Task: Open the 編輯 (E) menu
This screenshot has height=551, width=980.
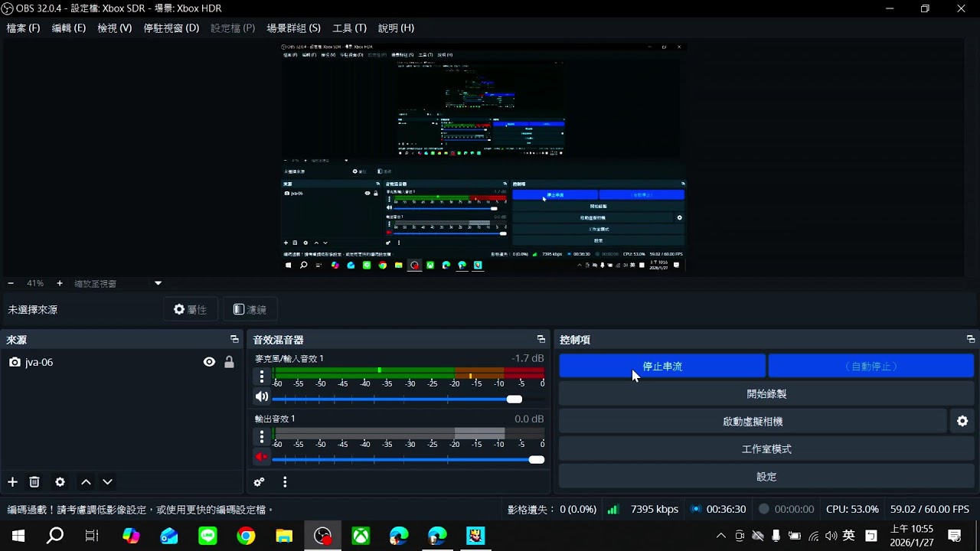Action: coord(69,28)
